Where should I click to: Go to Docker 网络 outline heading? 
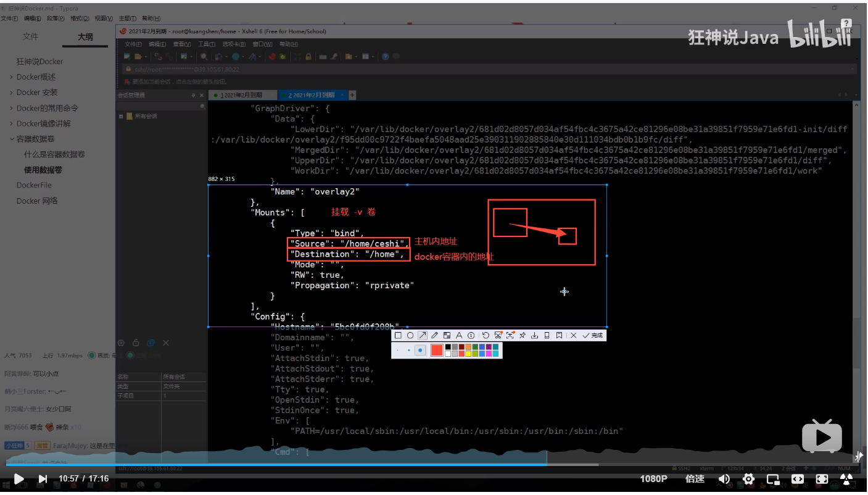(x=36, y=201)
